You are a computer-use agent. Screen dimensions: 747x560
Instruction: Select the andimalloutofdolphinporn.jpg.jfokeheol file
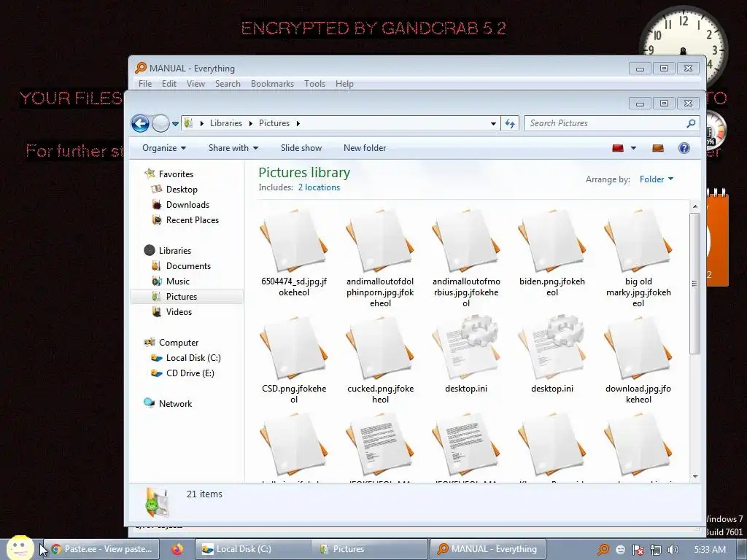pyautogui.click(x=380, y=257)
